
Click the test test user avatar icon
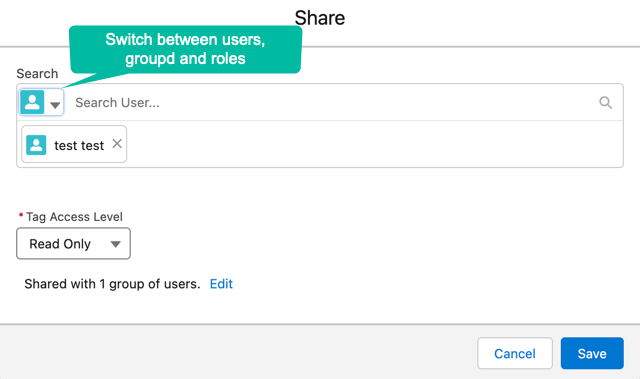[36, 145]
